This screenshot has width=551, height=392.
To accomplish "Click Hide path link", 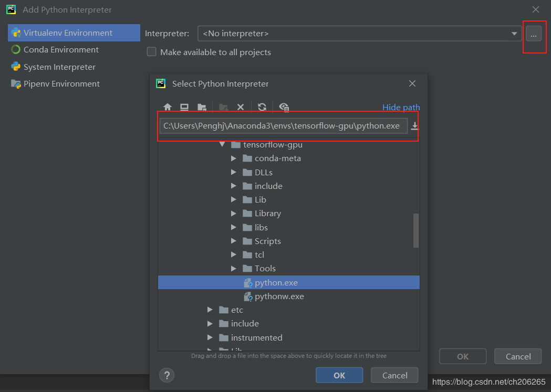I will [x=401, y=108].
